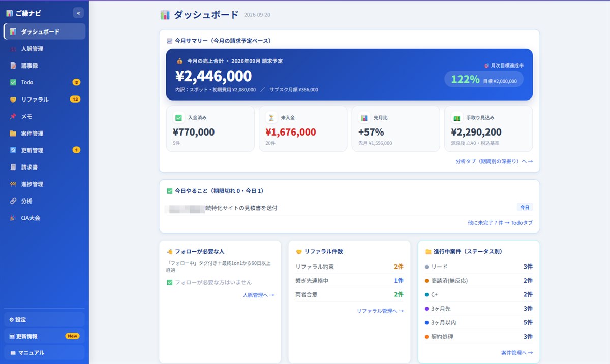Click the cash icon on 手取り見込み card

[457, 118]
